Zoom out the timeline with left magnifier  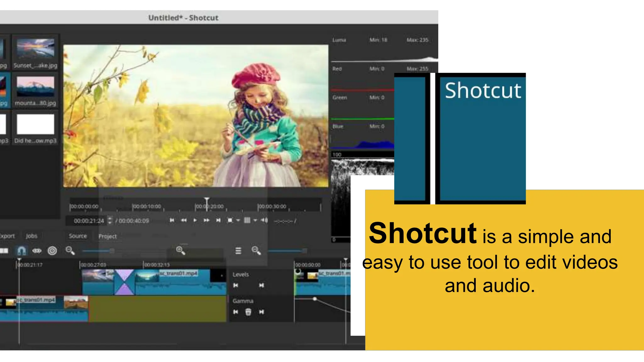[70, 250]
